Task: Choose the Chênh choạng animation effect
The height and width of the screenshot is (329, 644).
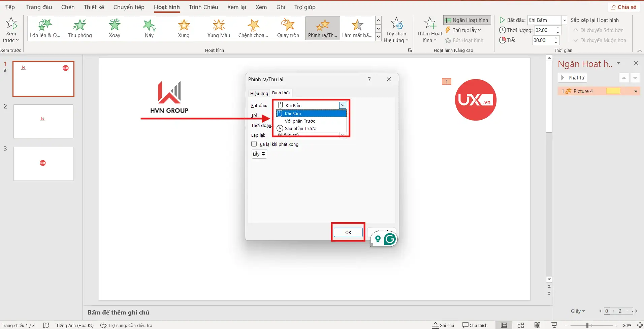Action: [x=253, y=28]
